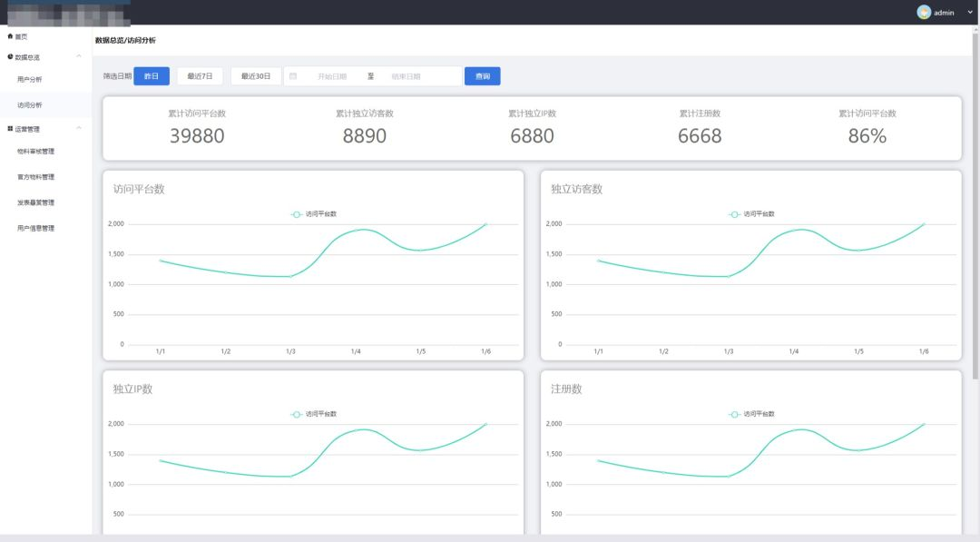Select the 昨日 date filter
Viewport: 980px width, 542px height.
152,76
